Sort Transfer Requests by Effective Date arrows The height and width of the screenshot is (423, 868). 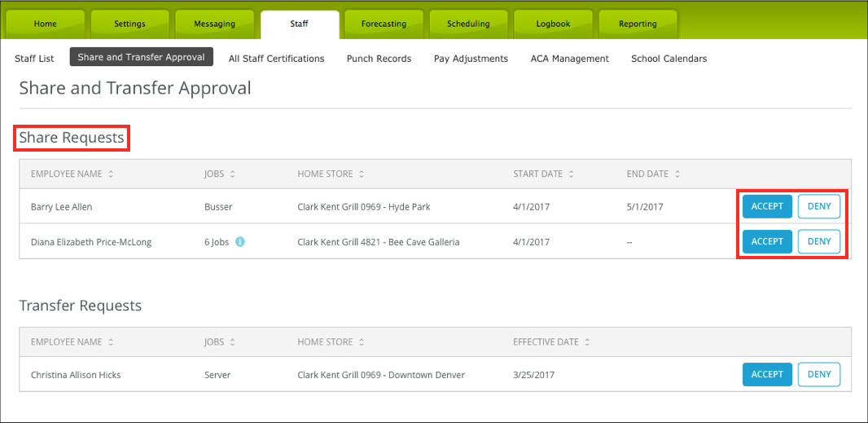point(587,342)
